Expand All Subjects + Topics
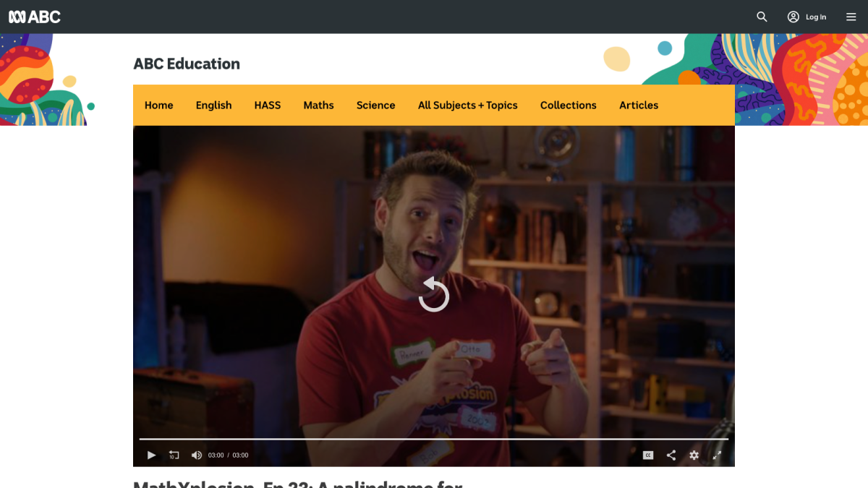 pos(467,105)
